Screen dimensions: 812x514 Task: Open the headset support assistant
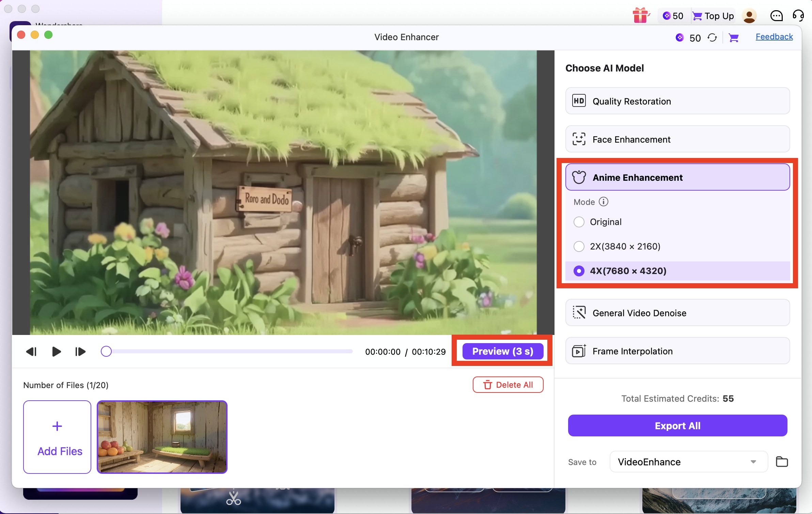pos(798,16)
